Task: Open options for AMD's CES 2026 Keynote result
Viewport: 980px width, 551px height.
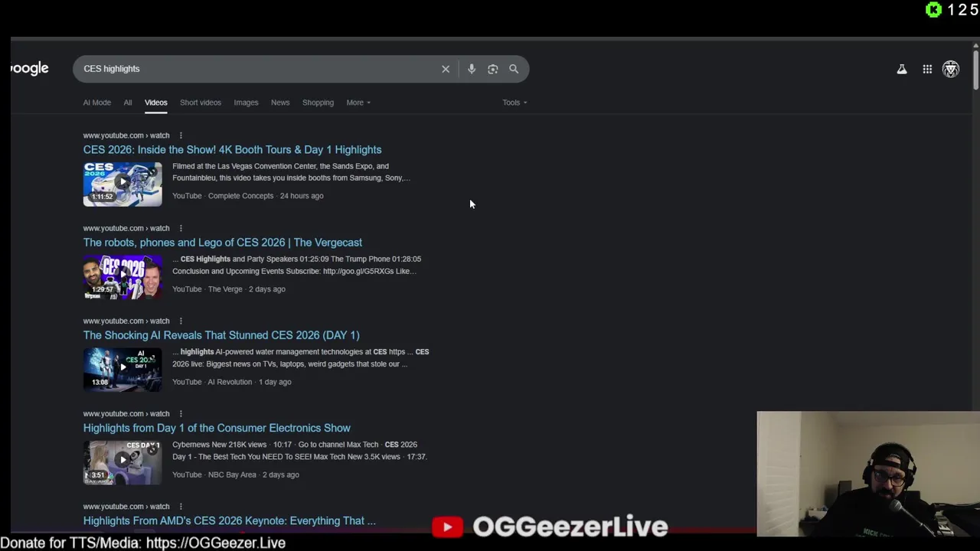Action: (181, 507)
